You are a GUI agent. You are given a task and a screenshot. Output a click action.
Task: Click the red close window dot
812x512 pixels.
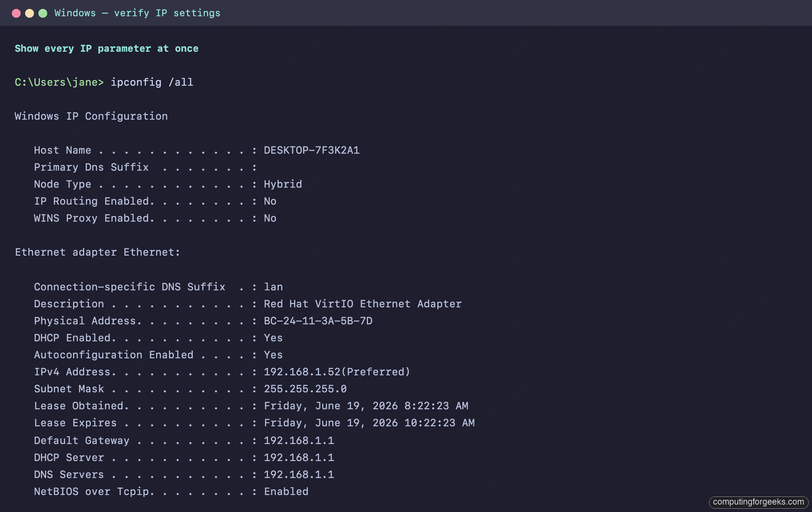[x=16, y=13]
